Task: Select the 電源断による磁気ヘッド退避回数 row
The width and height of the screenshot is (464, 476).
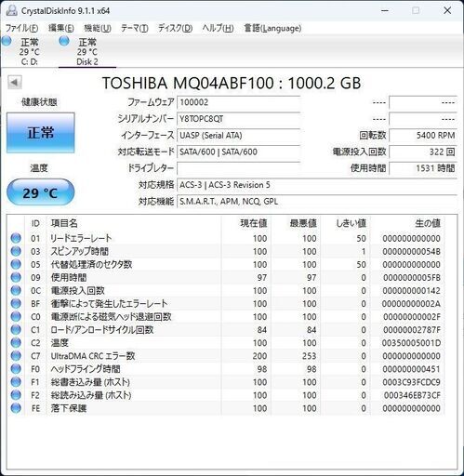Action: [x=226, y=316]
